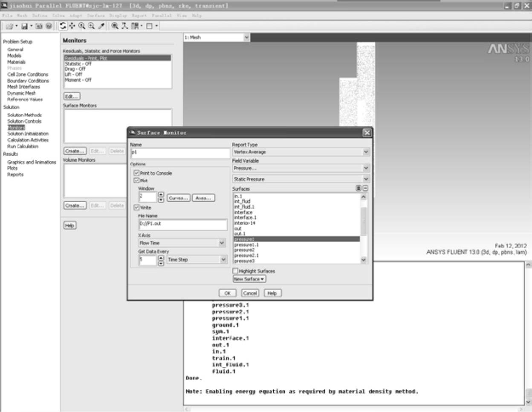
Task: Select the zoom out tool
Action: (x=91, y=26)
